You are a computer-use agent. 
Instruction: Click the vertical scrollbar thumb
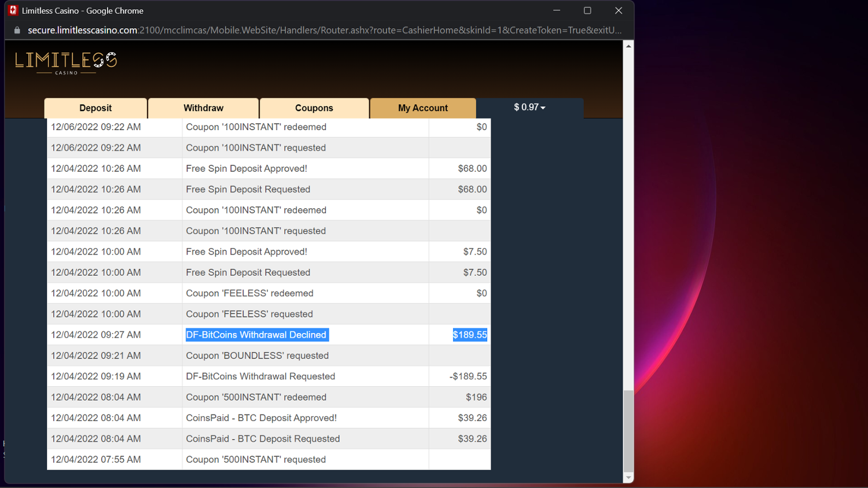pos(628,431)
